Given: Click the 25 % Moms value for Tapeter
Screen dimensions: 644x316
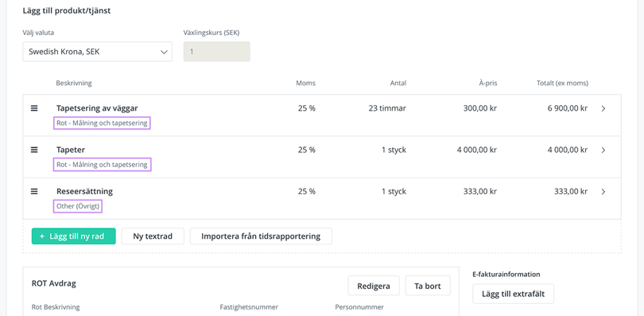Looking at the screenshot, I should 307,150.
